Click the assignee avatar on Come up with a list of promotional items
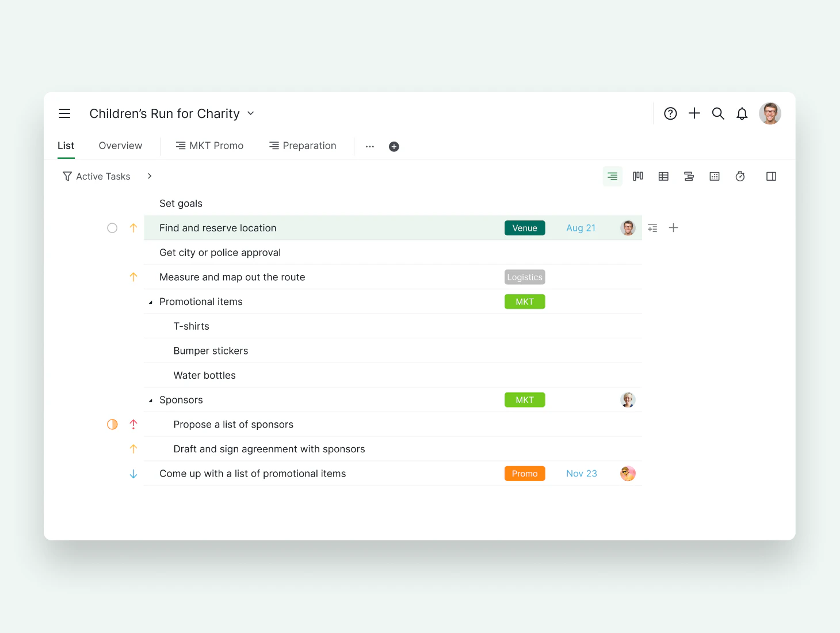The width and height of the screenshot is (840, 633). (628, 473)
